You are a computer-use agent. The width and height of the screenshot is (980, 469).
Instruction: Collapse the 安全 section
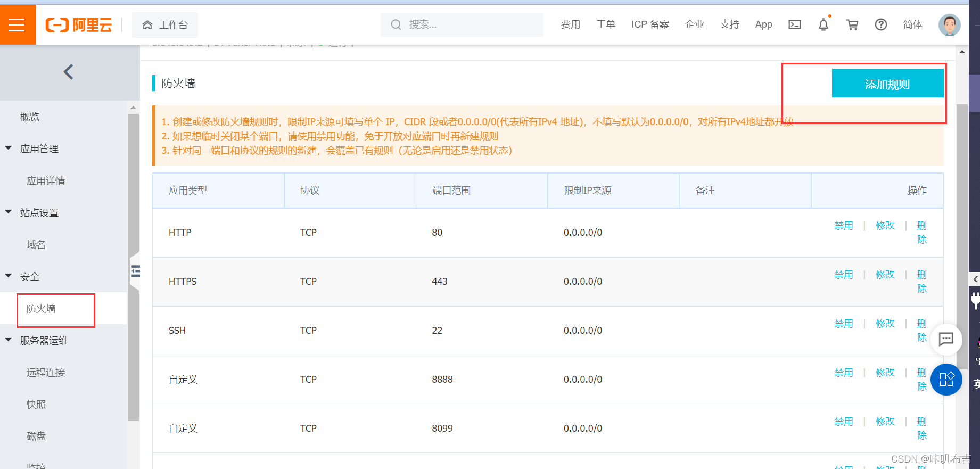pos(9,276)
